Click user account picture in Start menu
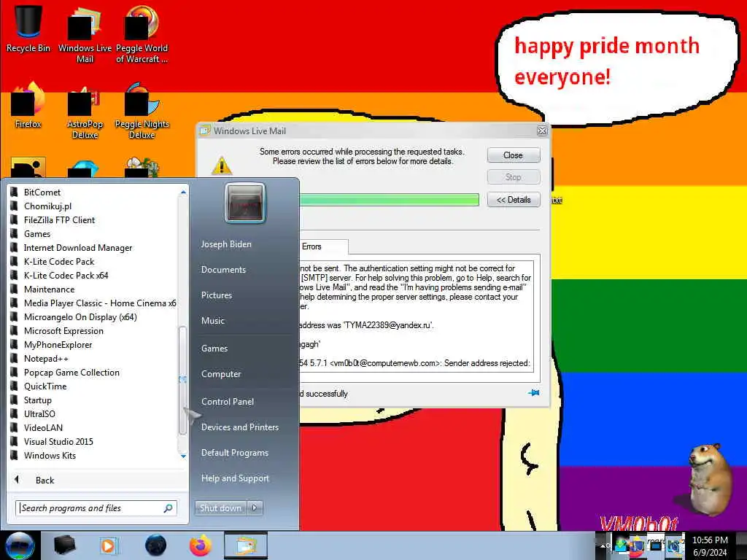The width and height of the screenshot is (747, 560). click(x=245, y=203)
